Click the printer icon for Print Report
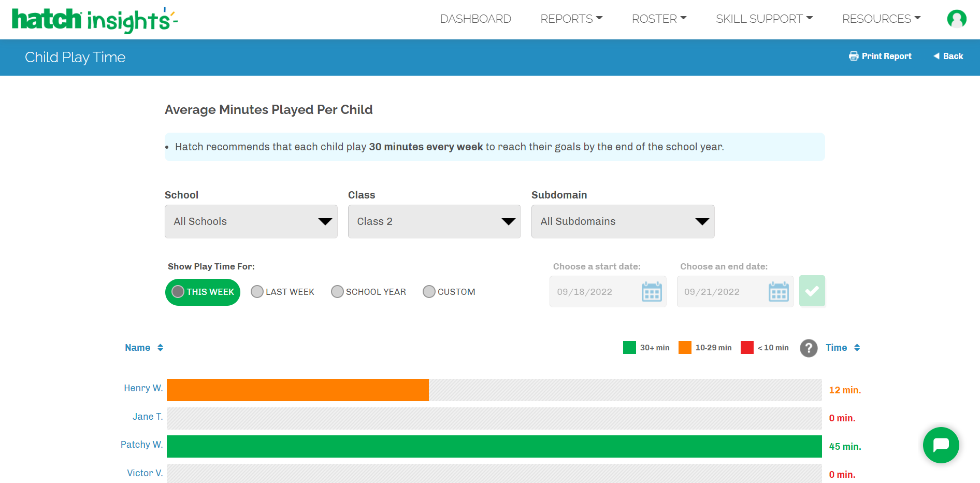 tap(853, 56)
